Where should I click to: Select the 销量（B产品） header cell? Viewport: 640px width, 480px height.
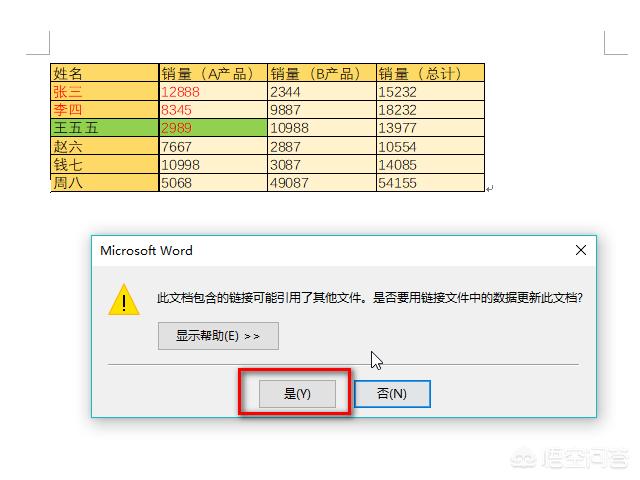pos(322,73)
